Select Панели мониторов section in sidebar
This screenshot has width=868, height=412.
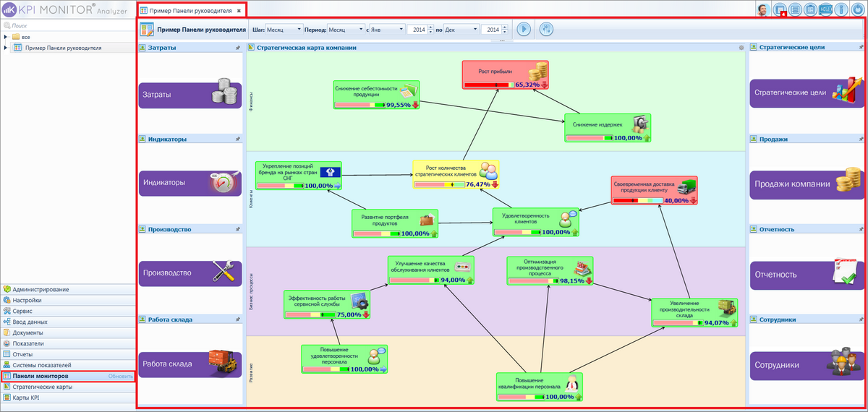click(68, 376)
